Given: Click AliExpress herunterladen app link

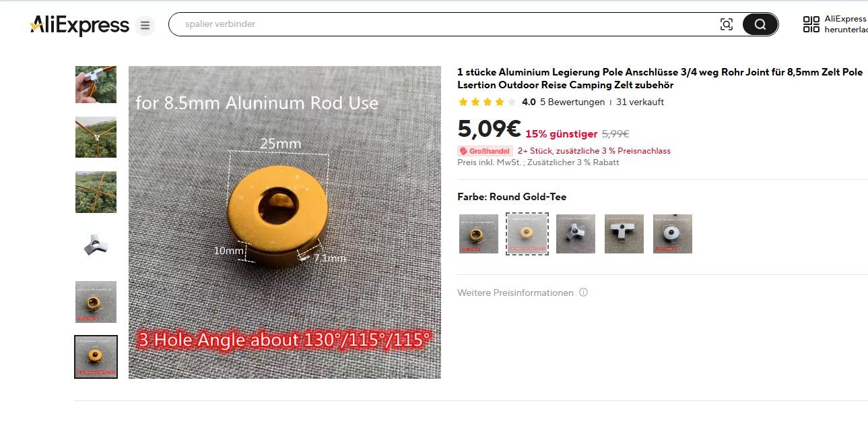Looking at the screenshot, I should coord(846,25).
